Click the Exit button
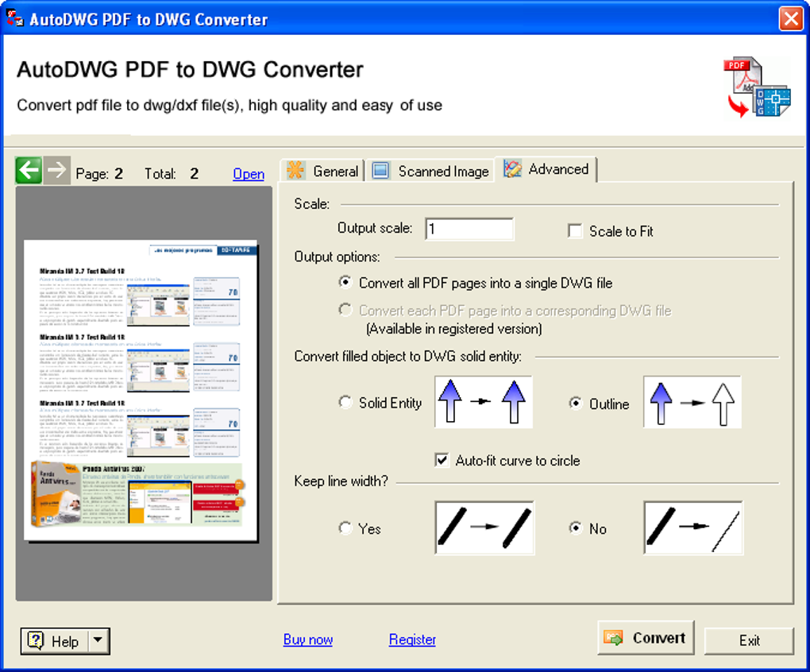The height and width of the screenshot is (672, 810). pyautogui.click(x=749, y=640)
